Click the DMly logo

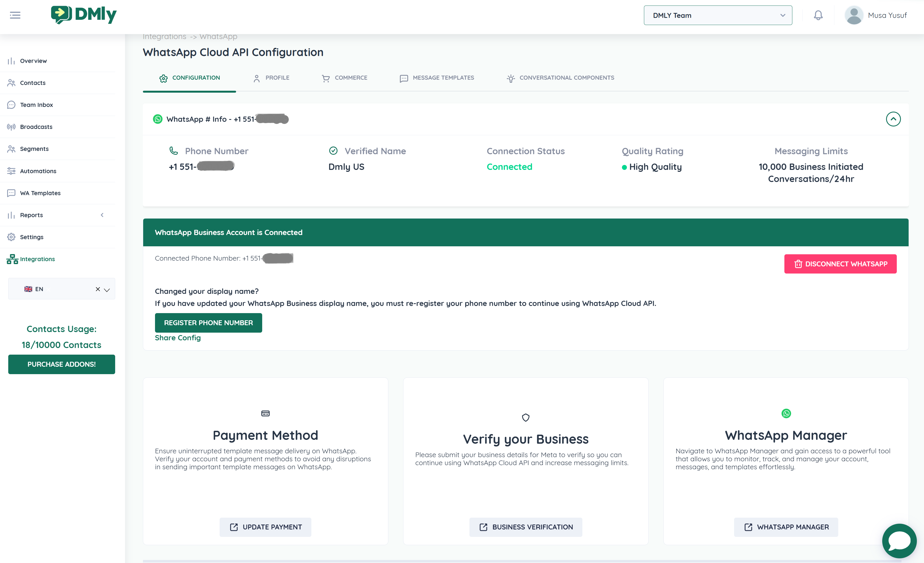(84, 15)
